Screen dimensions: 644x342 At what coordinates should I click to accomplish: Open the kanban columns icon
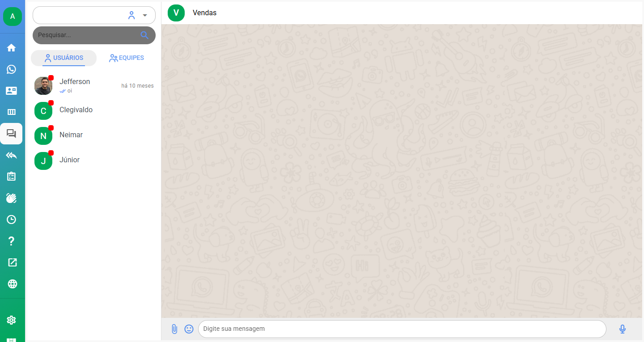(12, 112)
